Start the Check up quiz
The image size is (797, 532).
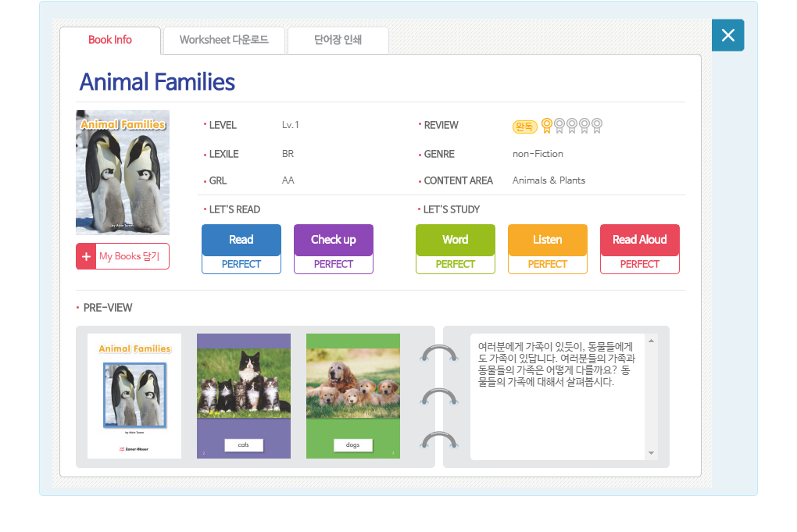(334, 241)
